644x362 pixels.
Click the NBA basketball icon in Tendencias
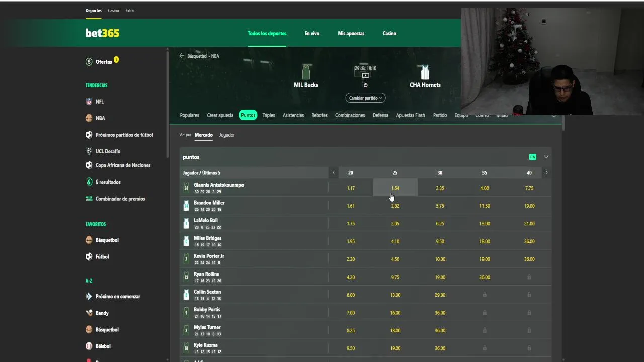(x=89, y=118)
